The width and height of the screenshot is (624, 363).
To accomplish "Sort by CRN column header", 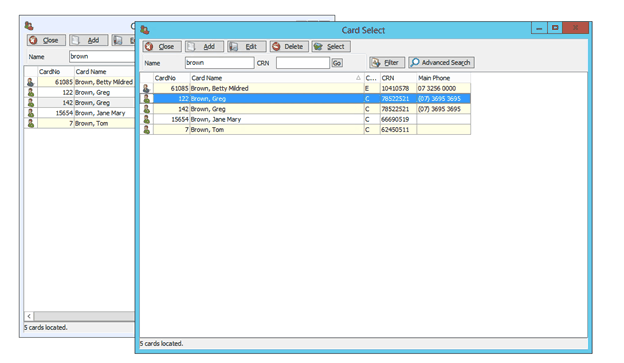I will tap(398, 78).
